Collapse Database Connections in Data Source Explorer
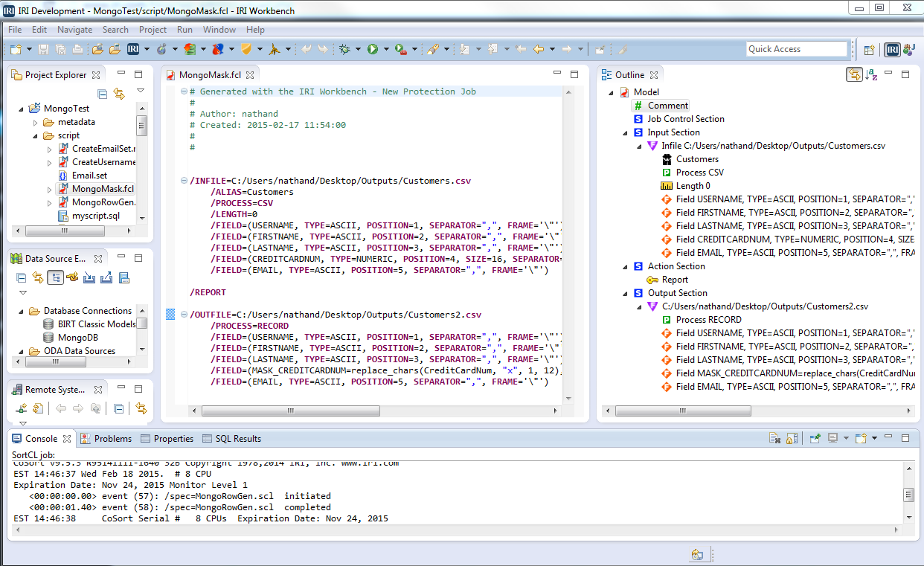924x566 pixels. (22, 311)
